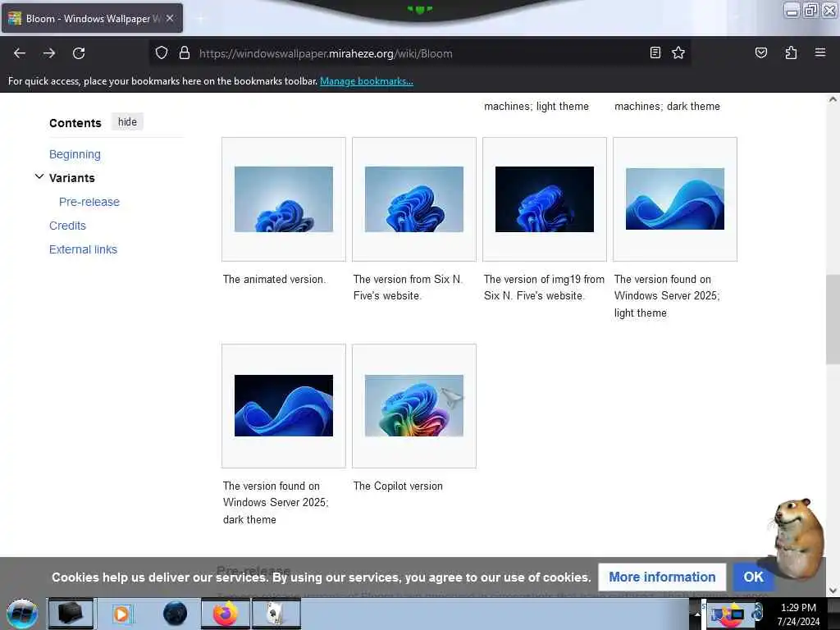This screenshot has width=840, height=630.
Task: Click the scrollbar down arrow
Action: (833, 591)
